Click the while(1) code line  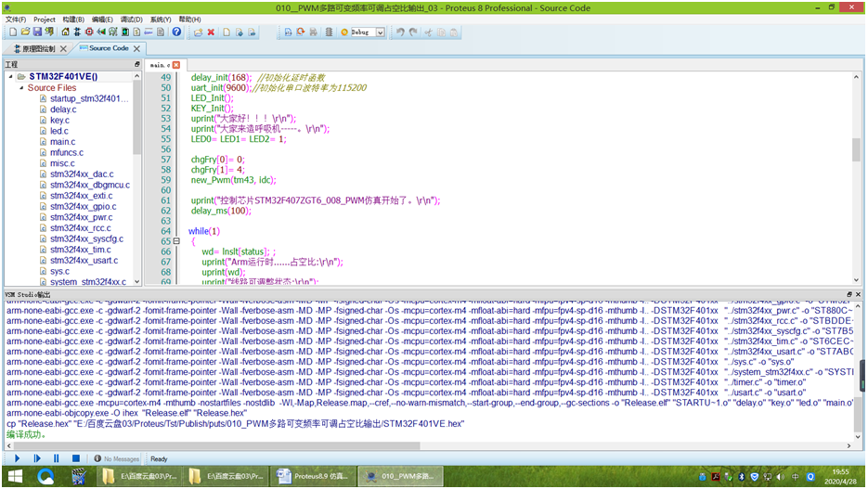203,231
